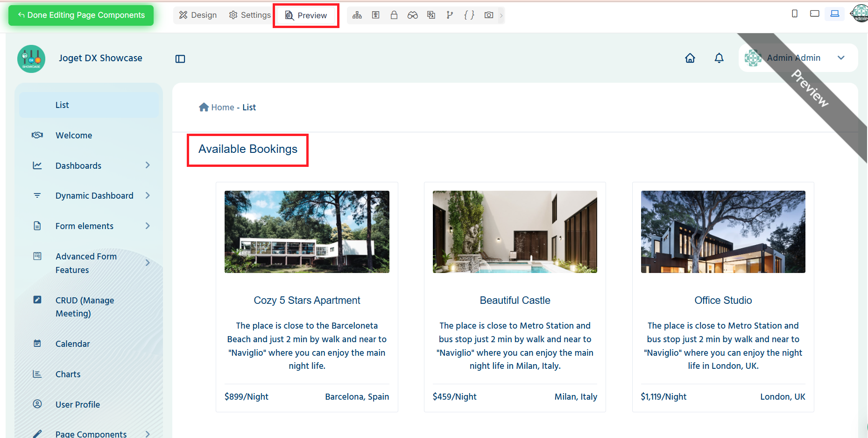The height and width of the screenshot is (438, 868).
Task: Expand the Form elements chevron
Action: pyautogui.click(x=148, y=226)
